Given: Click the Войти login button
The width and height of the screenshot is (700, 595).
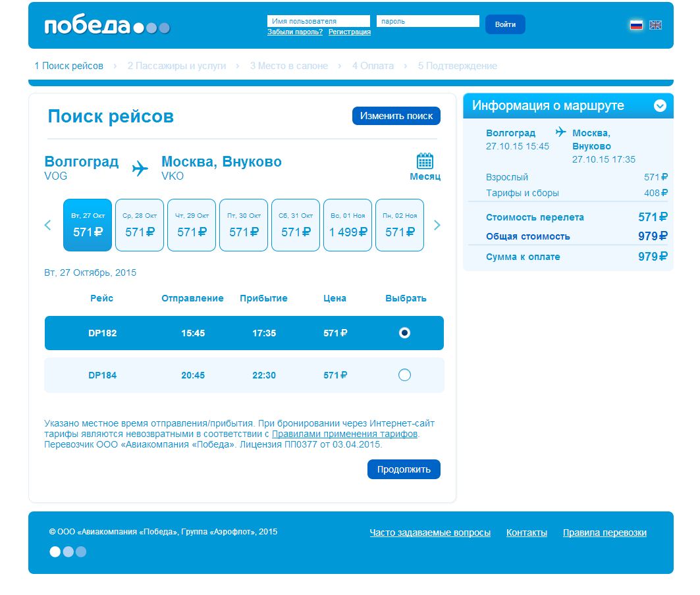Looking at the screenshot, I should pos(505,24).
